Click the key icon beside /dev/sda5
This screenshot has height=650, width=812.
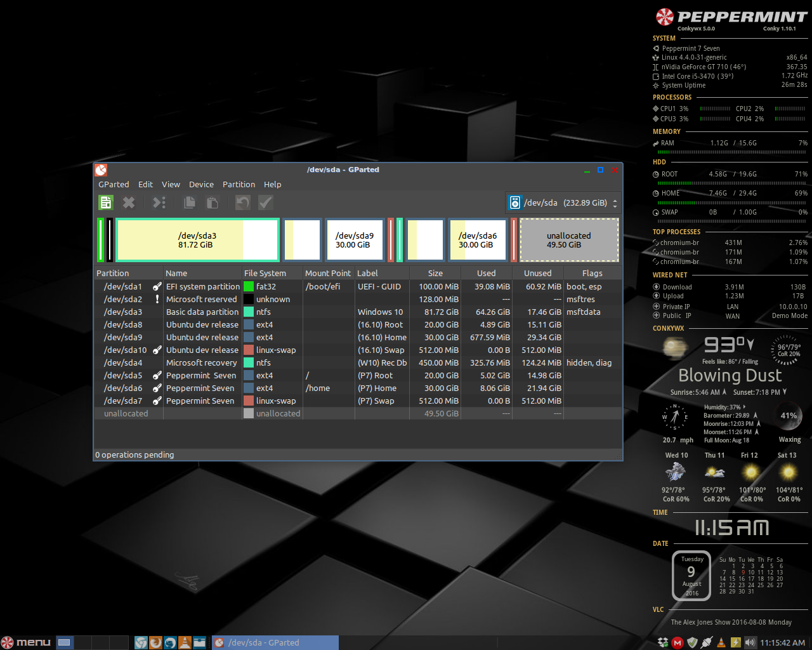(x=157, y=375)
